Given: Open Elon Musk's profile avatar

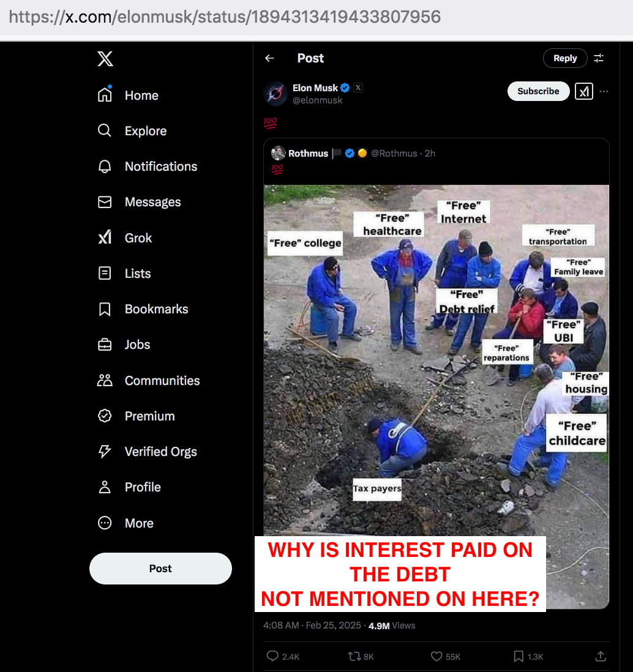Looking at the screenshot, I should click(275, 94).
